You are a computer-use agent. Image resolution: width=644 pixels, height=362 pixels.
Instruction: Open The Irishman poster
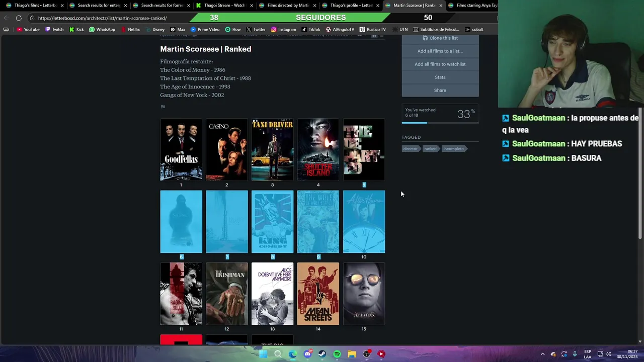[226, 294]
